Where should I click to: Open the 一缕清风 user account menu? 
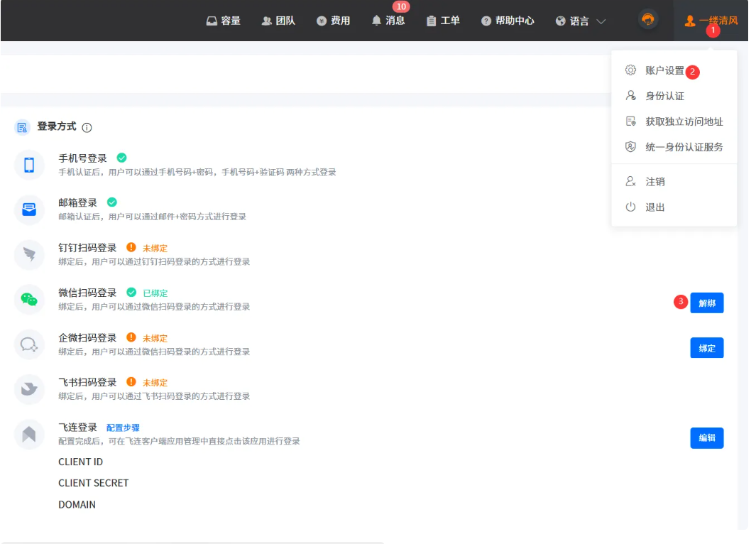(711, 21)
